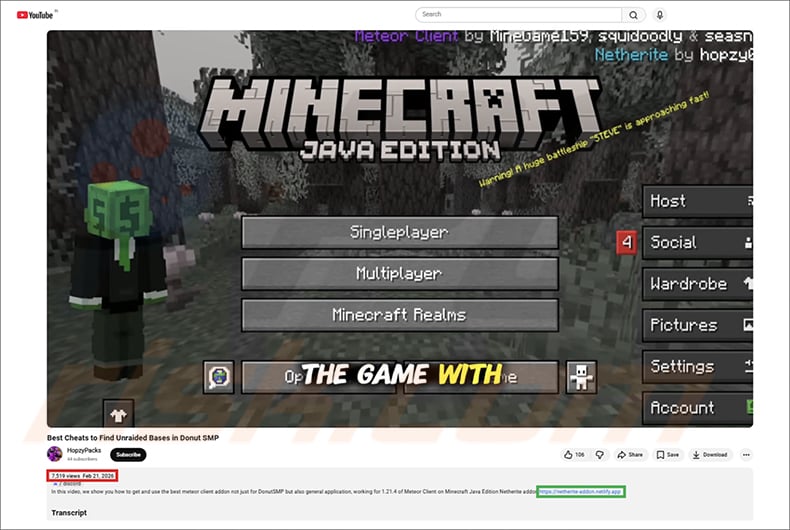Viewport: 790px width, 530px height.
Task: Open the netherite-addon netlify link
Action: [581, 492]
